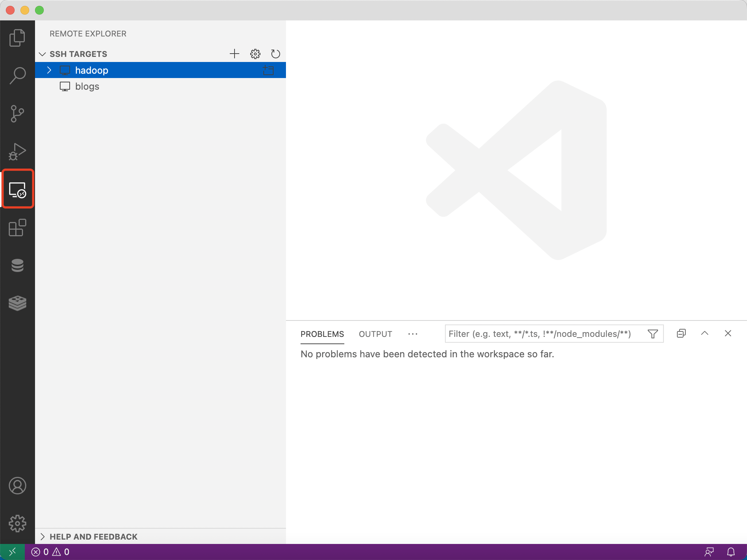Open the Source Control view
The width and height of the screenshot is (747, 560).
17,114
